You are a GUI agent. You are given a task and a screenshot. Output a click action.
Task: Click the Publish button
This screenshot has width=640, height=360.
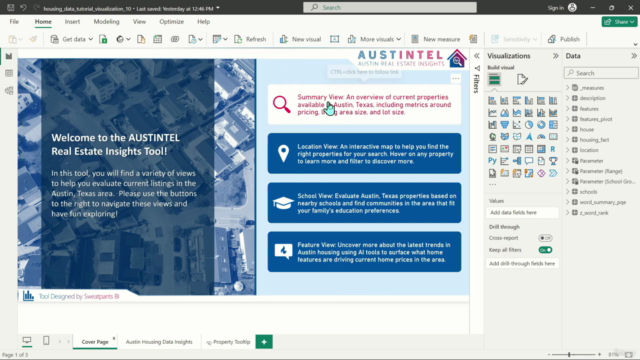(x=564, y=39)
